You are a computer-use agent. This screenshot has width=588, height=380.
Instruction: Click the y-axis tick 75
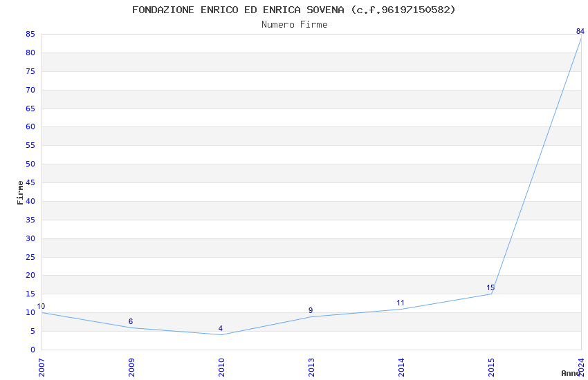(x=30, y=71)
